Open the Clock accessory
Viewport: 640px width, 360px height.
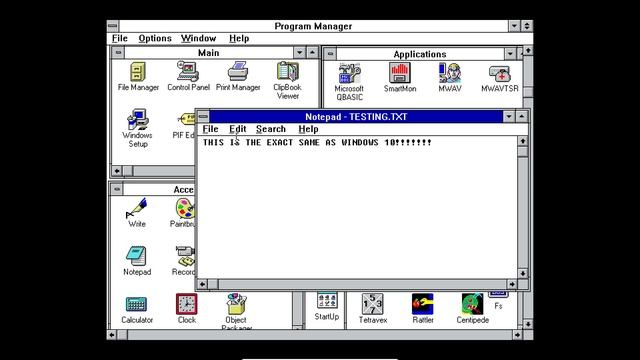[x=187, y=309]
